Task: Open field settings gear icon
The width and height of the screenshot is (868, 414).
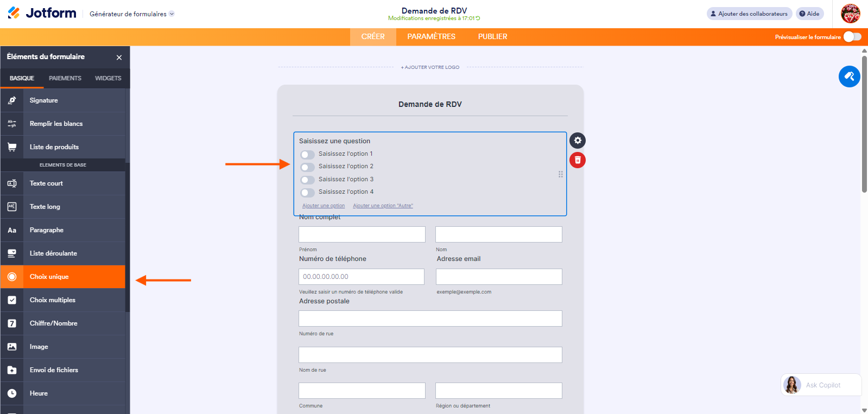Action: point(578,141)
